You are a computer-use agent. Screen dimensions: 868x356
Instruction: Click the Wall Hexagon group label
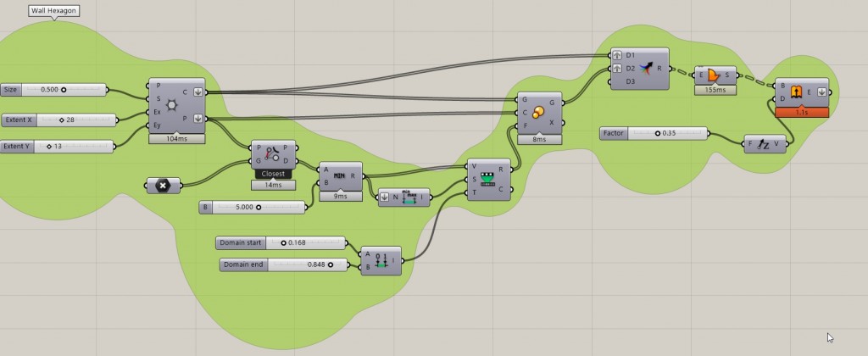coord(55,10)
